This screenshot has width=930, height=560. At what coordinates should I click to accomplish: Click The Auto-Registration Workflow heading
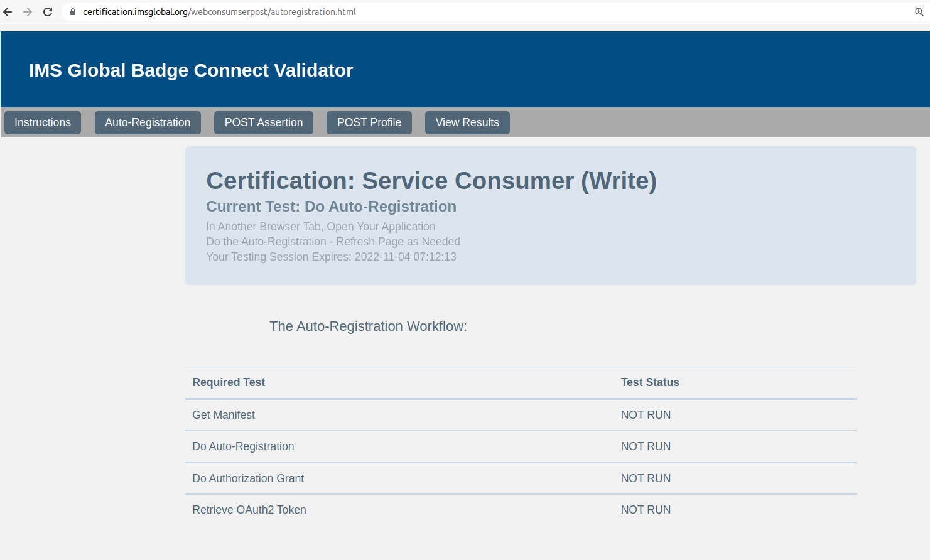(368, 326)
